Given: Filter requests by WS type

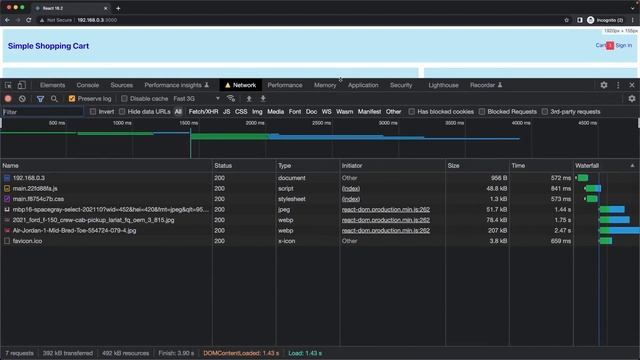Looking at the screenshot, I should (327, 112).
